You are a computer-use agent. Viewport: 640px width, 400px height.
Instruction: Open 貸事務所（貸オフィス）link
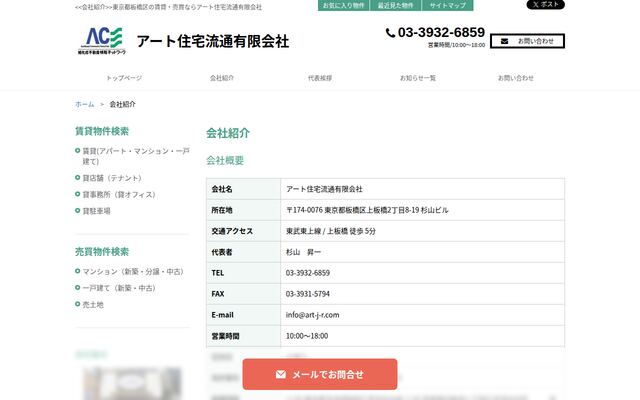[119, 194]
